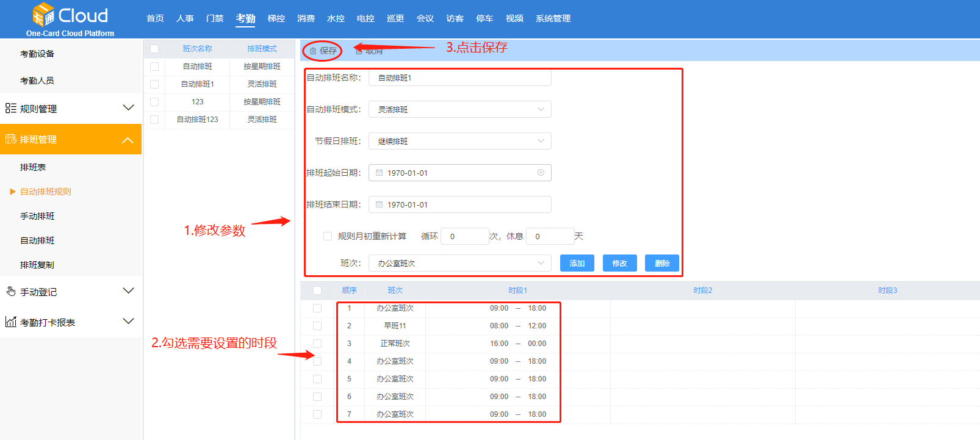Expand the 班次 dropdown list
Screen dimensions: 980x440
pyautogui.click(x=459, y=263)
